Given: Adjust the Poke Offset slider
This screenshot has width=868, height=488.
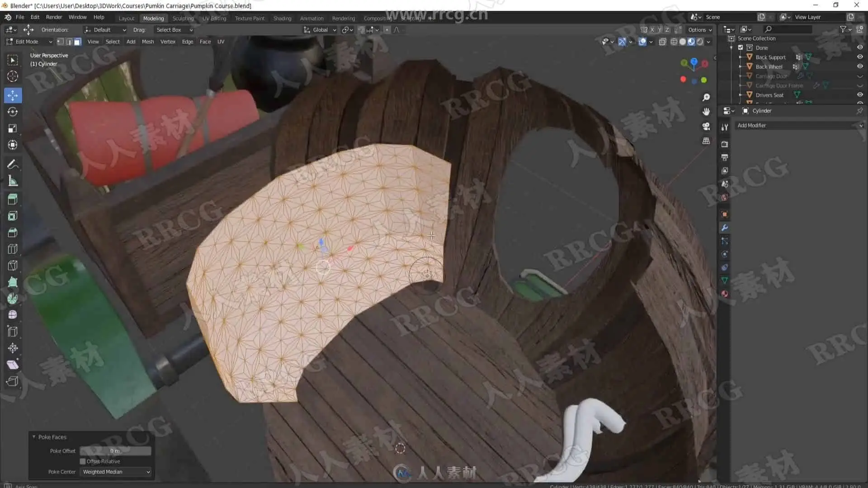Looking at the screenshot, I should point(115,451).
